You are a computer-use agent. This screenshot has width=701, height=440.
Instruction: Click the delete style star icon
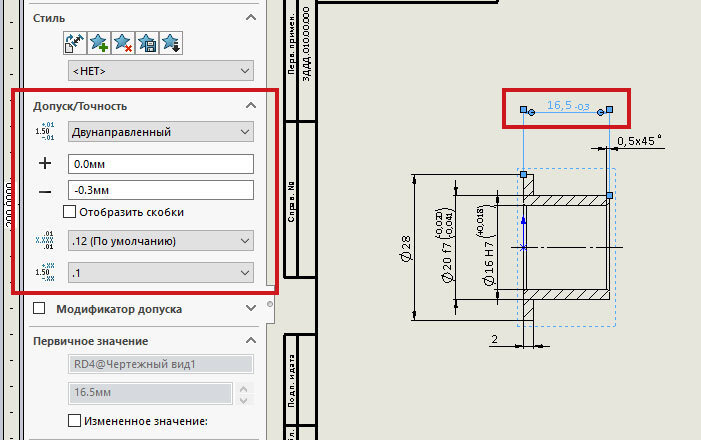pos(123,43)
